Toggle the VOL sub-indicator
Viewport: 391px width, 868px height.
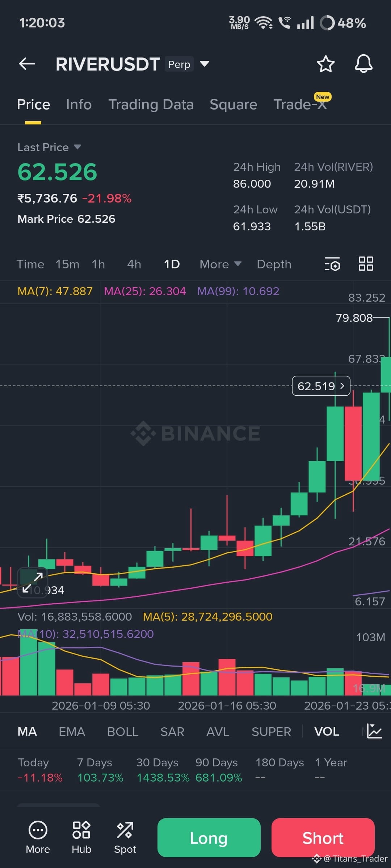pos(327,731)
